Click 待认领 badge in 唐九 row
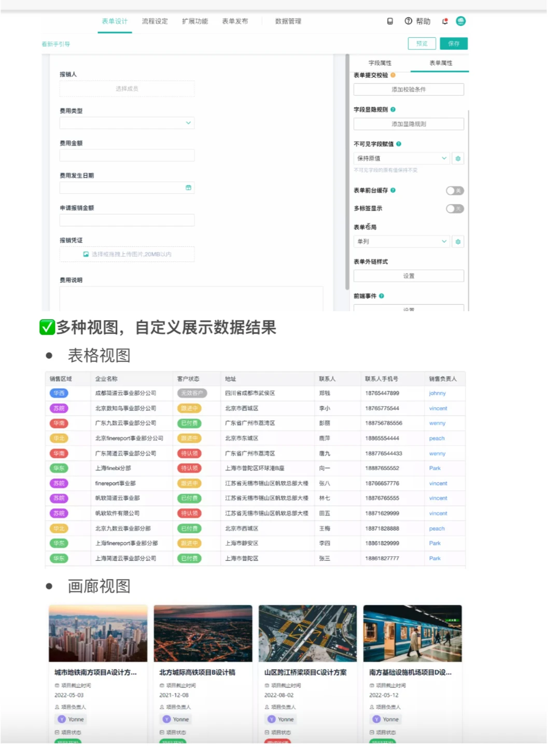560x747 pixels. (x=189, y=453)
